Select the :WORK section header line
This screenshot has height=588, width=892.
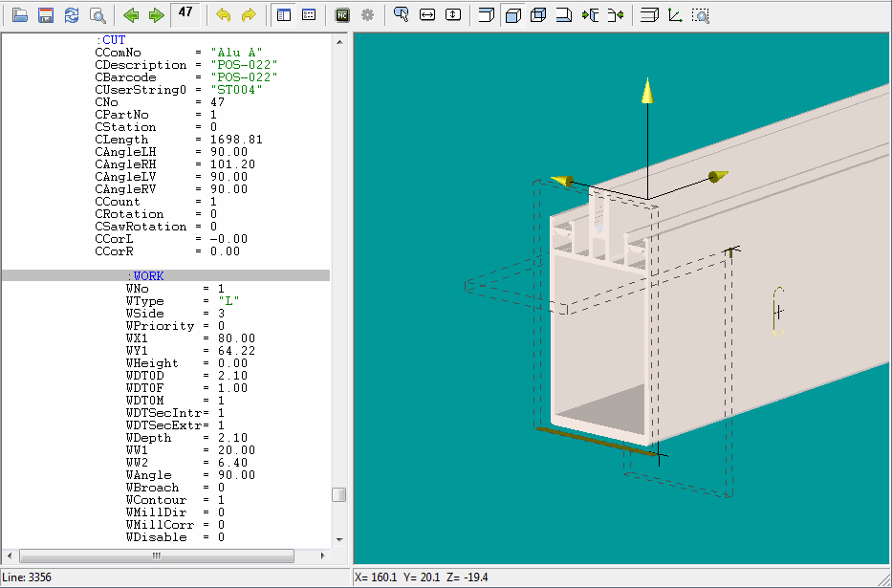tap(148, 275)
